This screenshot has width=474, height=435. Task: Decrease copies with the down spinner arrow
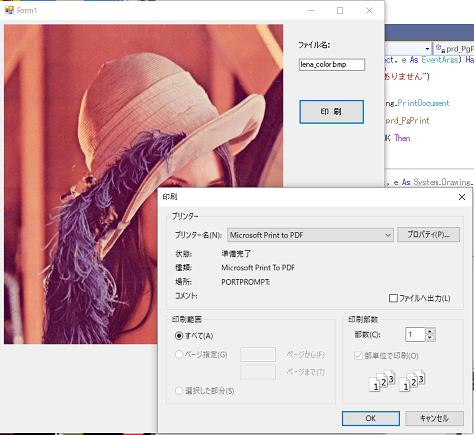pos(430,338)
